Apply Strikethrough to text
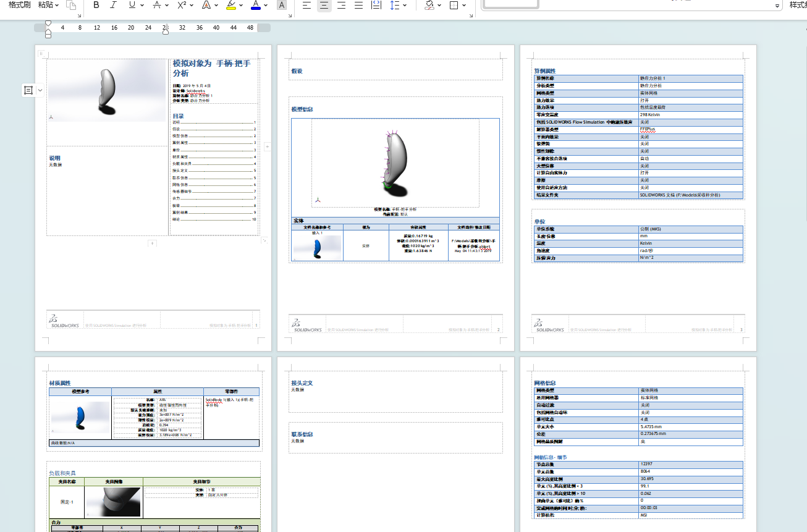807x532 pixels. [157, 5]
